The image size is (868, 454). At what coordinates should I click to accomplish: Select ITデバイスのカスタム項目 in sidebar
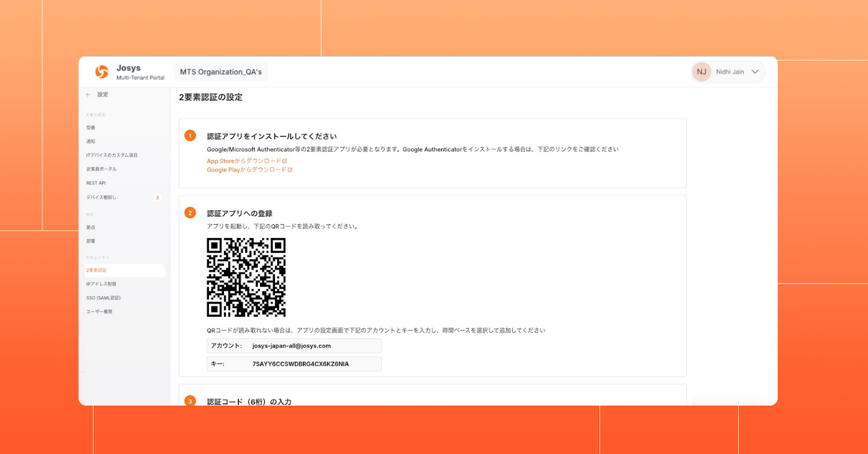point(112,155)
